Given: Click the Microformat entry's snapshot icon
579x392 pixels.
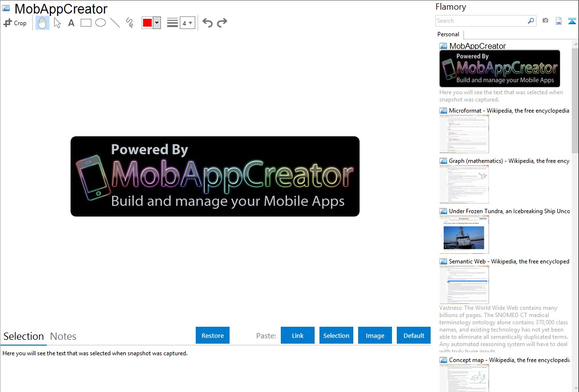Looking at the screenshot, I should coord(443,111).
